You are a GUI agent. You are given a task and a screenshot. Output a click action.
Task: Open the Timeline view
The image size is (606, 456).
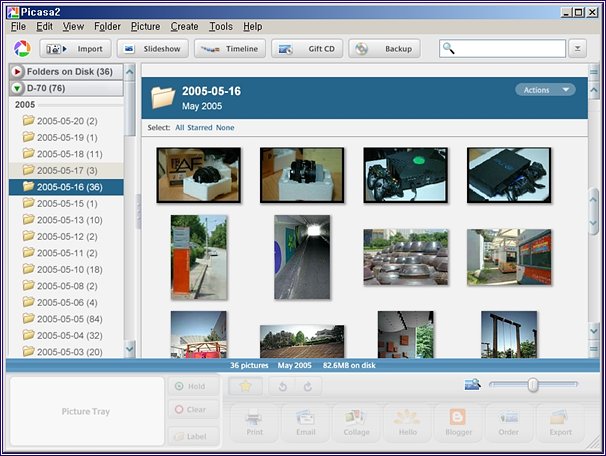(x=228, y=48)
